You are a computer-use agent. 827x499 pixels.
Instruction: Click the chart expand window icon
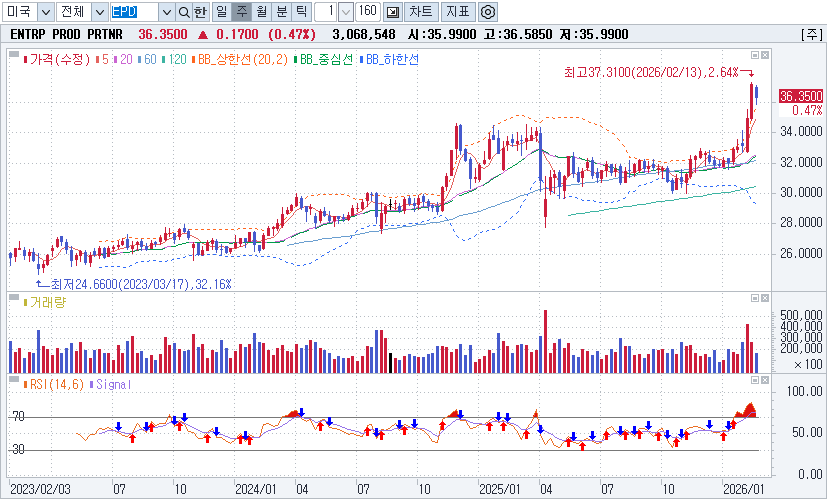[x=392, y=12]
